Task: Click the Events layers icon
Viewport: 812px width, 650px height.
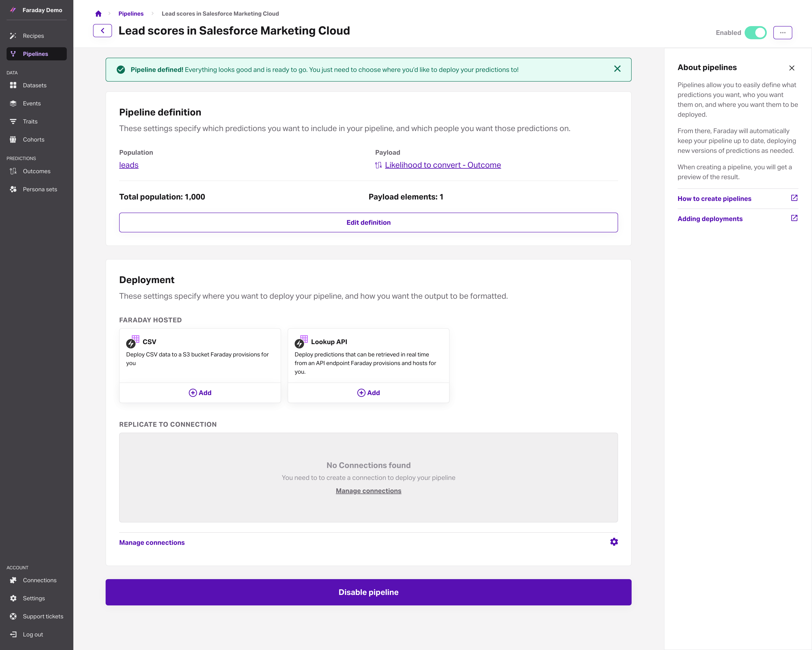Action: [13, 103]
